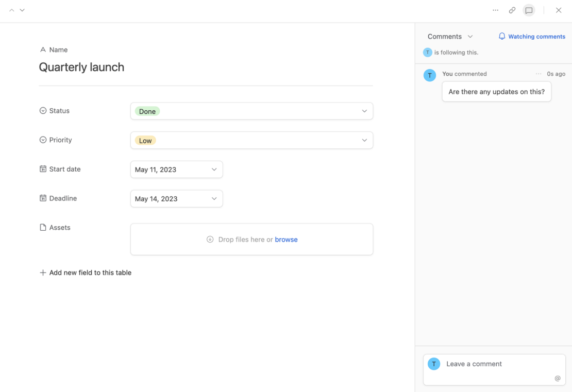
Task: Click the Priority field icon
Action: click(x=42, y=140)
